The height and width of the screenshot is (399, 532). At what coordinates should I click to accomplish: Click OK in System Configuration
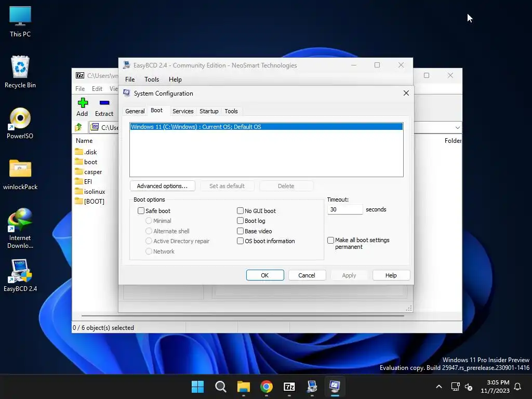click(x=265, y=275)
